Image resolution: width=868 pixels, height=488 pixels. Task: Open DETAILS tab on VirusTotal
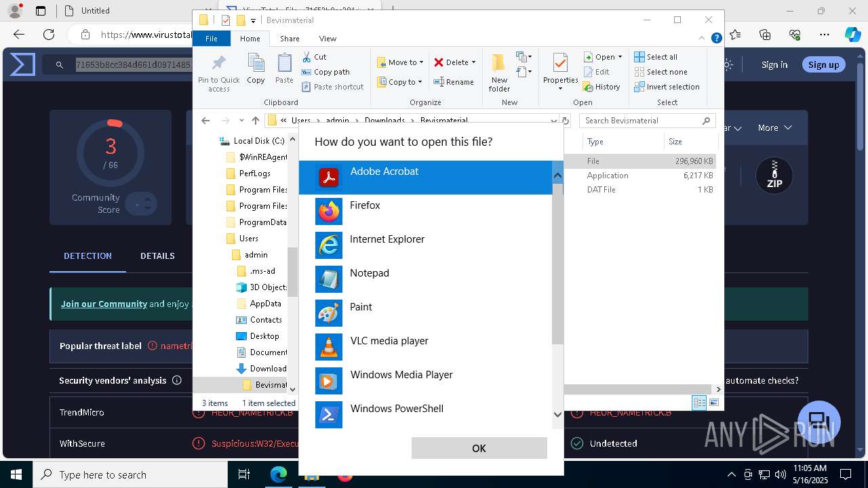[x=157, y=256]
